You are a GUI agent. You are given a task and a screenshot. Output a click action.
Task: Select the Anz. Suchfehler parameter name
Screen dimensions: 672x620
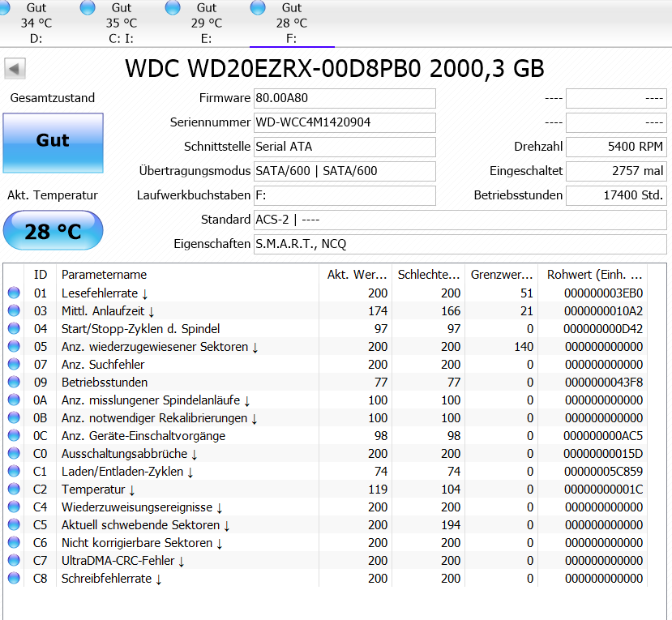coord(103,365)
